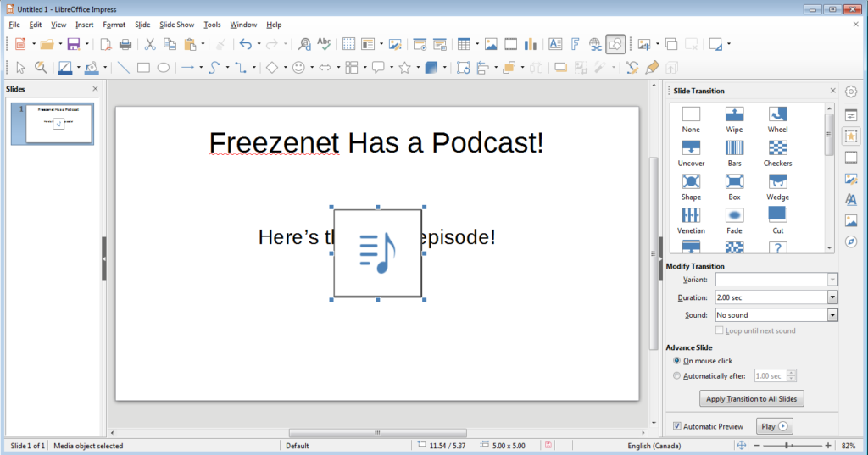The height and width of the screenshot is (455, 868).
Task: Select the Rectangle drawing tool
Action: click(143, 68)
